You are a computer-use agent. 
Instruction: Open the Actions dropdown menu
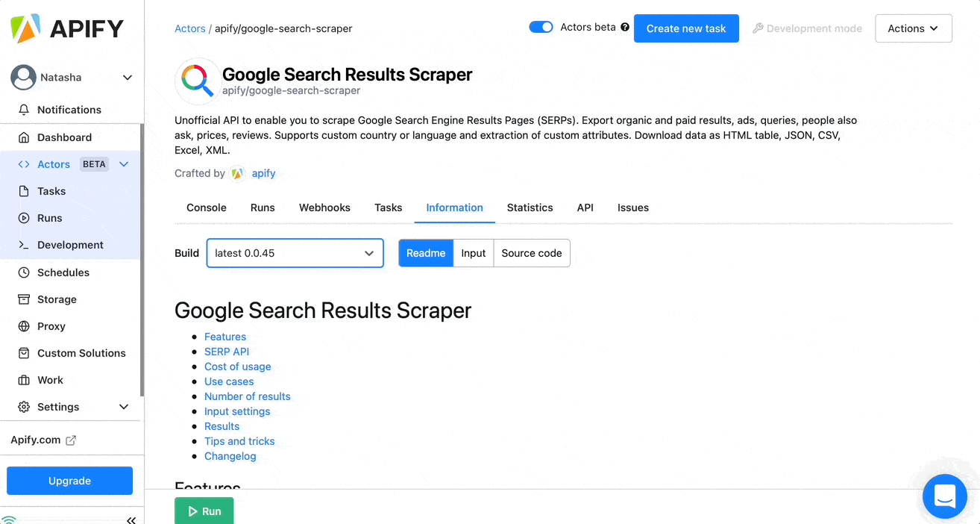pos(914,28)
